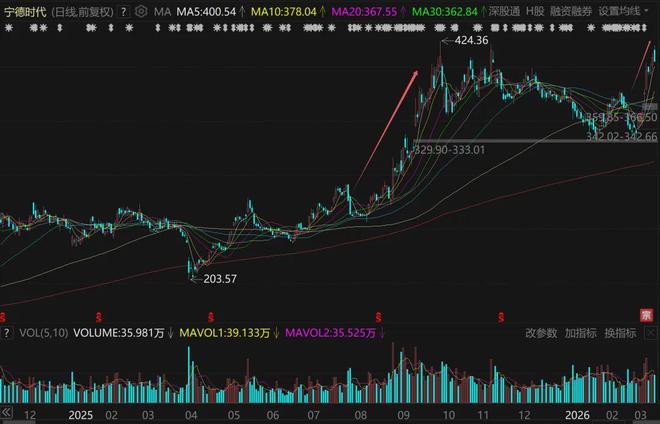Image resolution: width=660 pixels, height=424 pixels.
Task: Click the 加指标 button
Action: 580,333
